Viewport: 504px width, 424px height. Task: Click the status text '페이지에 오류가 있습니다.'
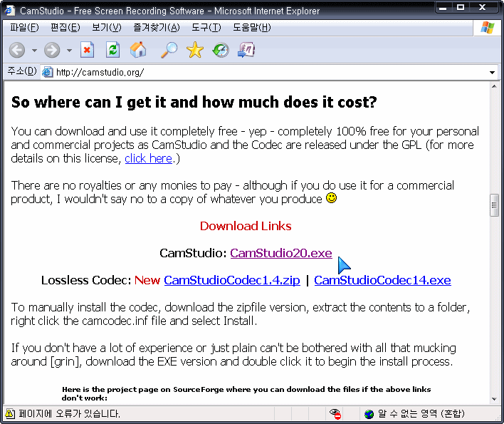70,414
